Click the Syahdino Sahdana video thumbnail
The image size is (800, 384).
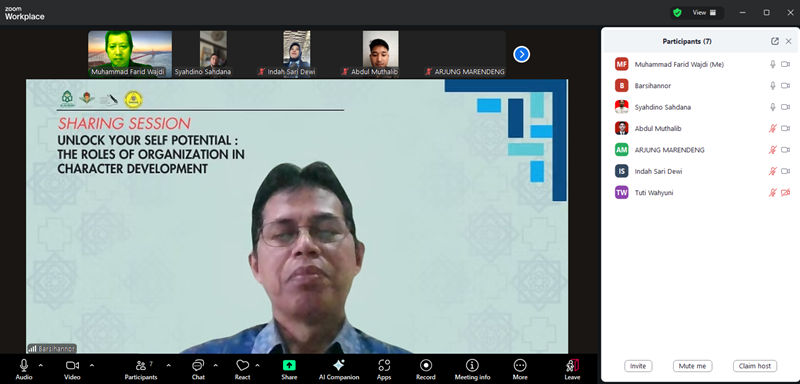[213, 54]
